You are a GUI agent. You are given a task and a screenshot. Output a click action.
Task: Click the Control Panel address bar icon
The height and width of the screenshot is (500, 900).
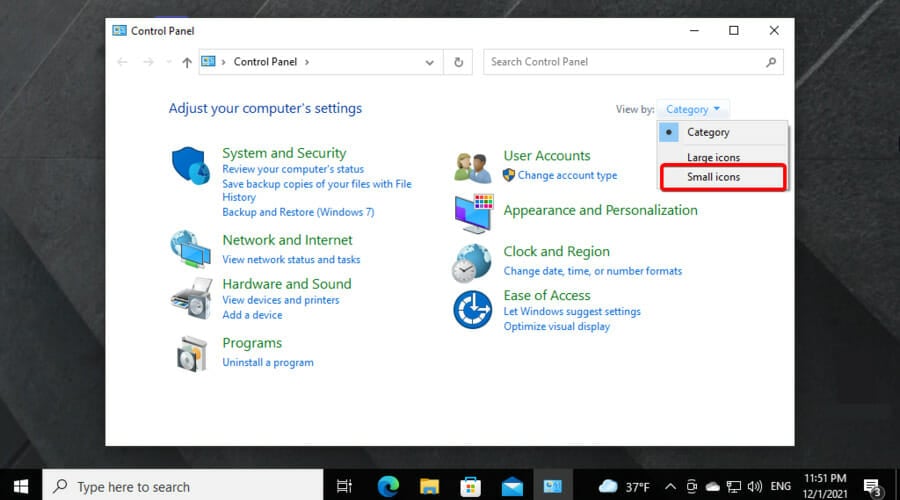(x=208, y=61)
